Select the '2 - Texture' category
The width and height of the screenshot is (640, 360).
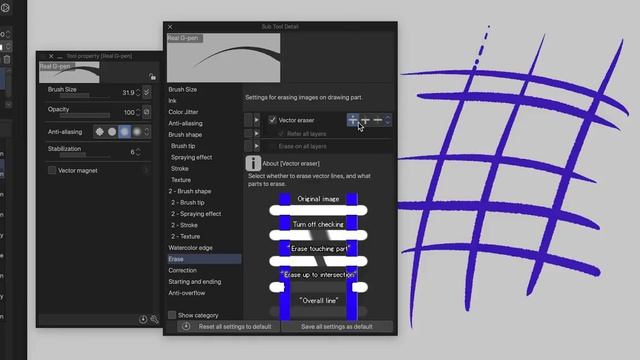185,236
